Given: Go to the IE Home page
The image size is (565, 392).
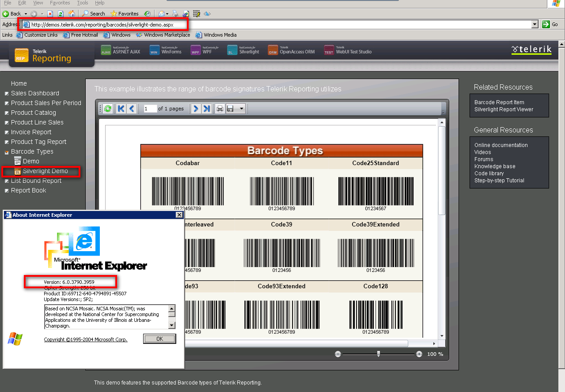Looking at the screenshot, I should (72, 14).
